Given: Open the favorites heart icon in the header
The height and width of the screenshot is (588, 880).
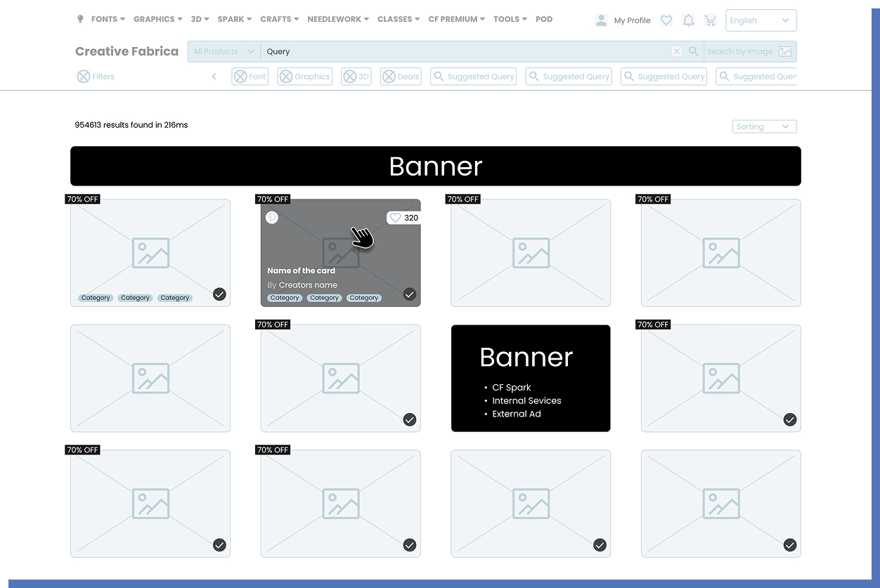Looking at the screenshot, I should click(x=666, y=20).
